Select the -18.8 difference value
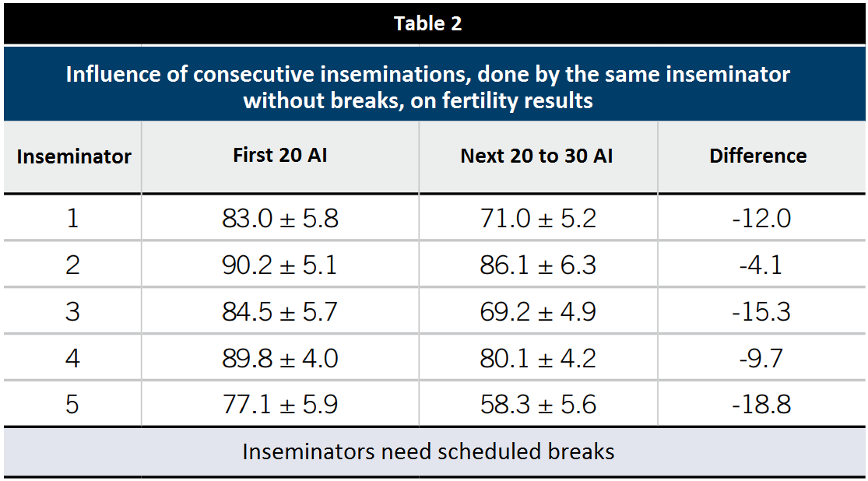 coord(761,405)
